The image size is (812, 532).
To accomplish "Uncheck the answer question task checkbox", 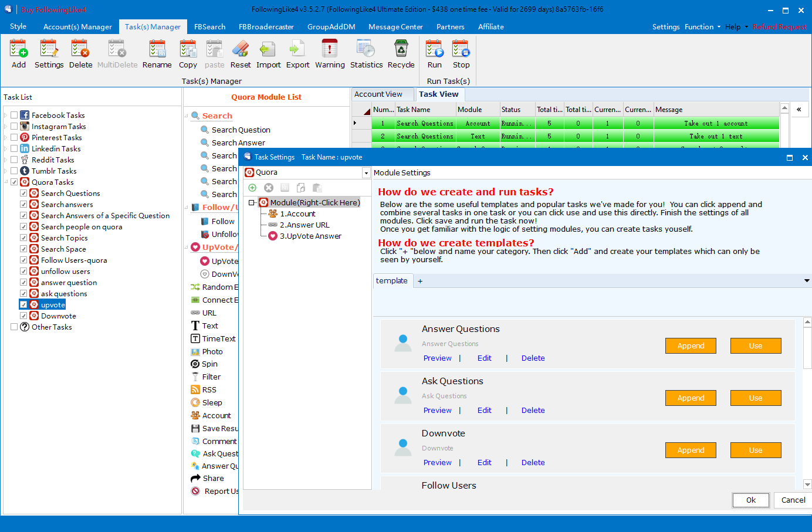I will tap(23, 283).
